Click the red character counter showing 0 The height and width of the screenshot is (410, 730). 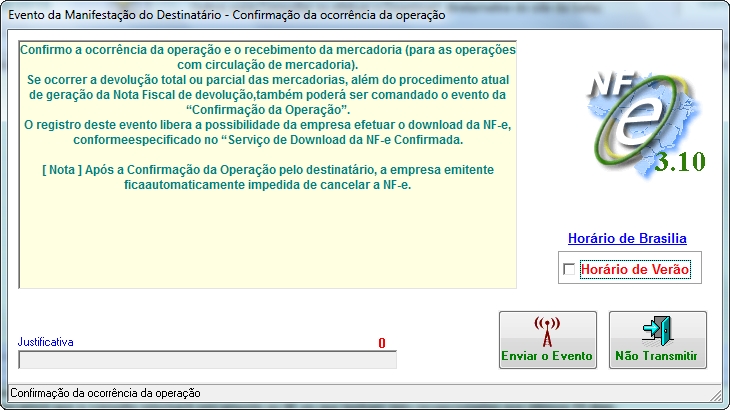pyautogui.click(x=381, y=343)
